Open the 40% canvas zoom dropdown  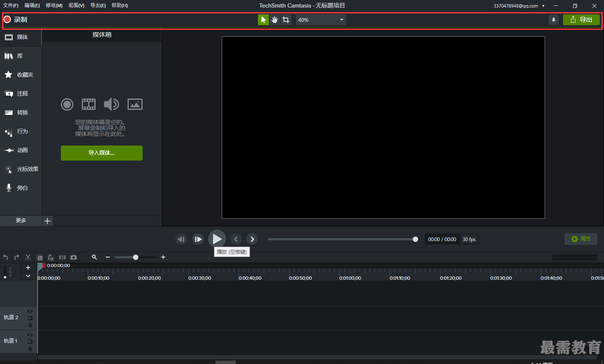(321, 20)
